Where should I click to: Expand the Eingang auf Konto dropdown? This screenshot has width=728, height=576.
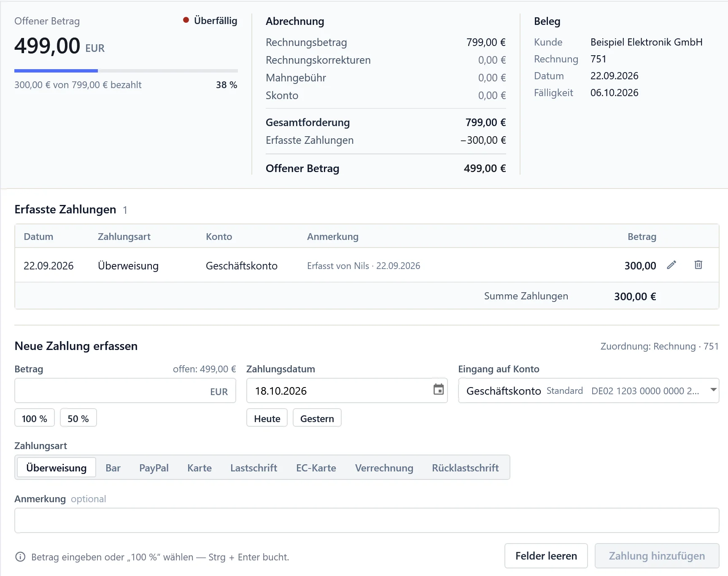pos(588,390)
